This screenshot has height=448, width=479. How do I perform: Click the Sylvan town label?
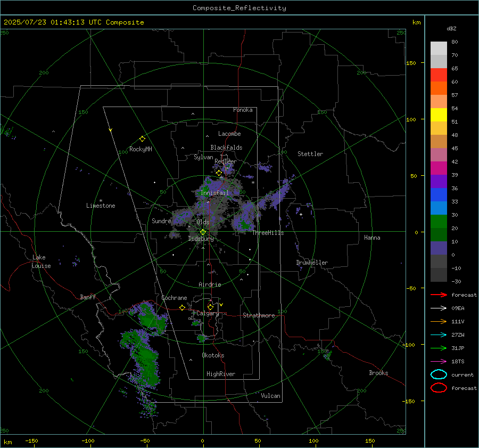203,157
